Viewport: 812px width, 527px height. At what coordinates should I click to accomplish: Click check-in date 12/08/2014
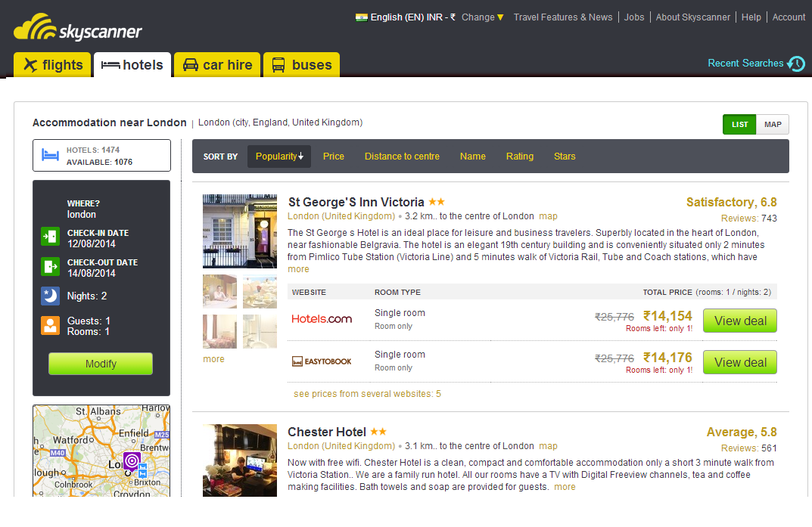[92, 243]
